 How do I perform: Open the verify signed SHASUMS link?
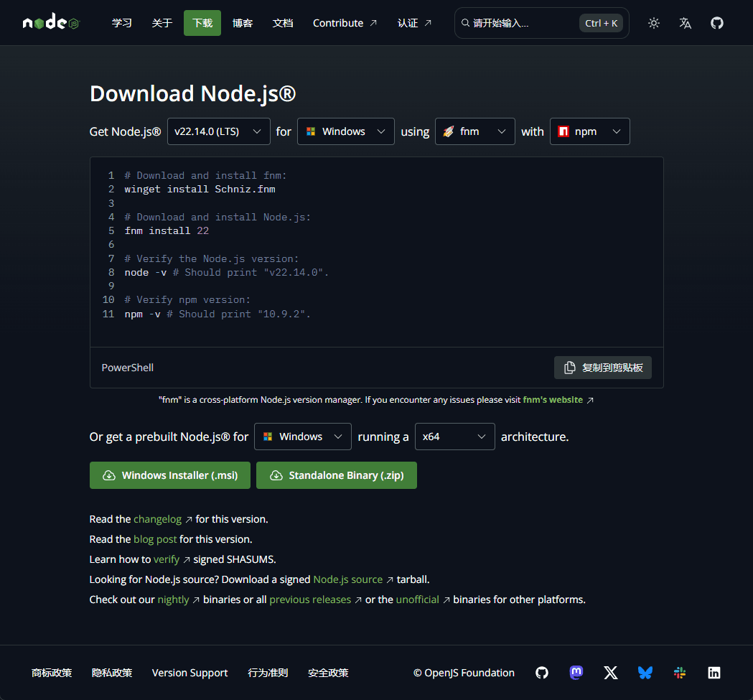[x=166, y=560]
